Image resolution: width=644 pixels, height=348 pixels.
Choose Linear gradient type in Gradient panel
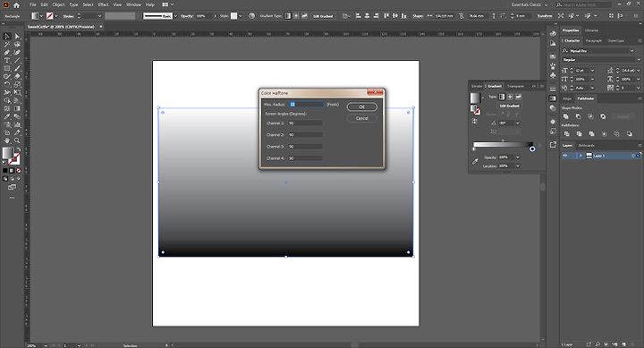click(502, 97)
